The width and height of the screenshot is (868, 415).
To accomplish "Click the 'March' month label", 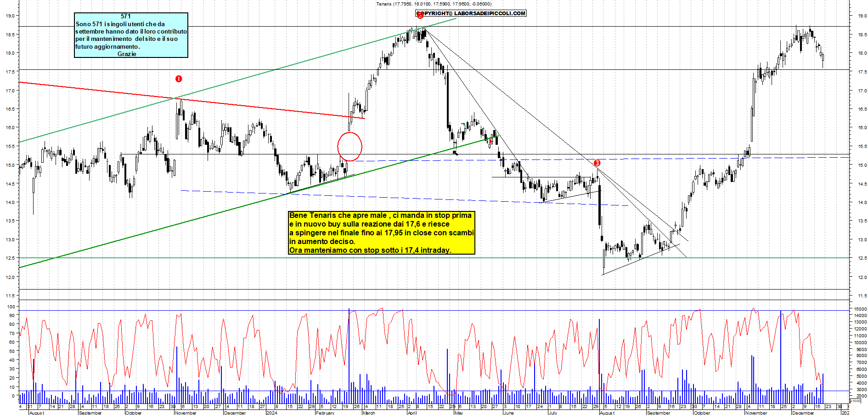I will pos(369,413).
